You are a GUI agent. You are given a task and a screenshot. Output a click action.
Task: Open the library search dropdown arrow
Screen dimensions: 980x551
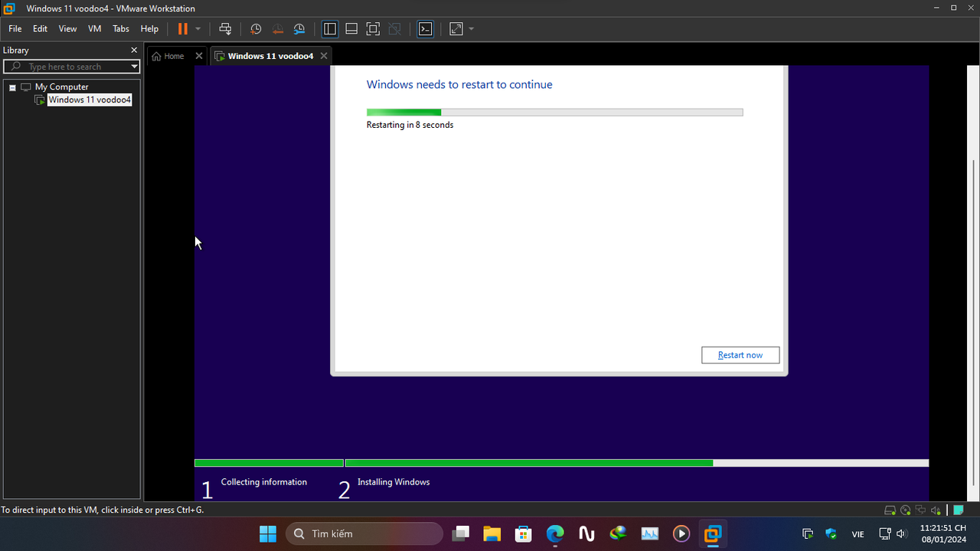point(135,67)
